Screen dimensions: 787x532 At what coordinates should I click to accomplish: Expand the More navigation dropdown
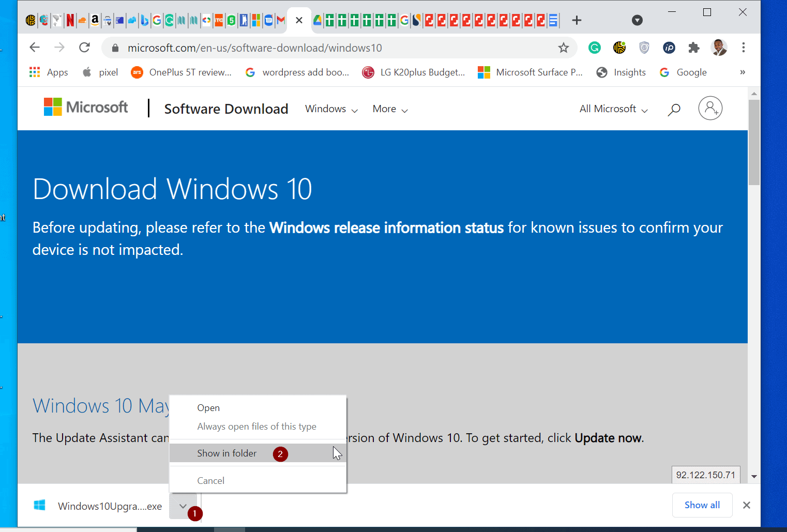tap(390, 109)
